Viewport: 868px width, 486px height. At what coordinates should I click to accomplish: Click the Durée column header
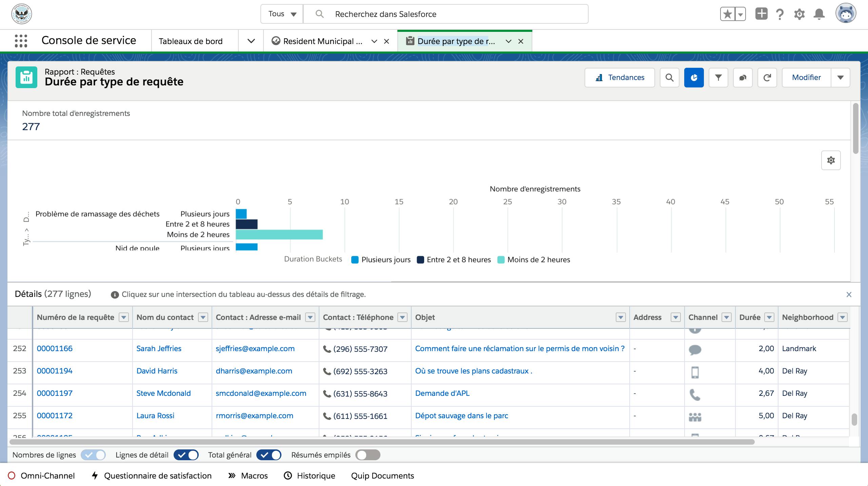pos(750,317)
